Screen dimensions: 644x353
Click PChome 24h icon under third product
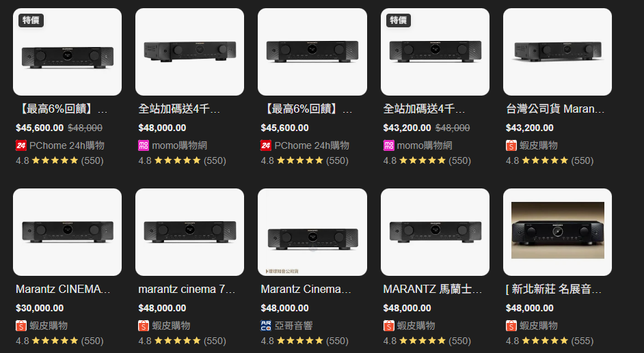click(x=266, y=145)
